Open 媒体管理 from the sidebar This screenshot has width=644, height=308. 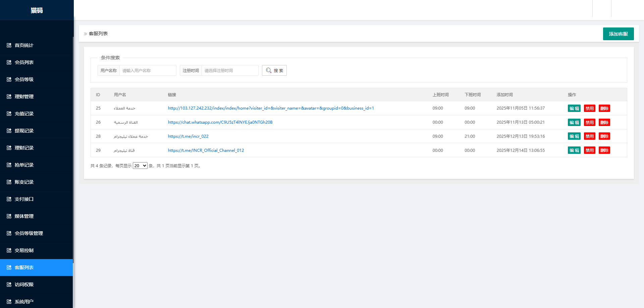(24, 216)
